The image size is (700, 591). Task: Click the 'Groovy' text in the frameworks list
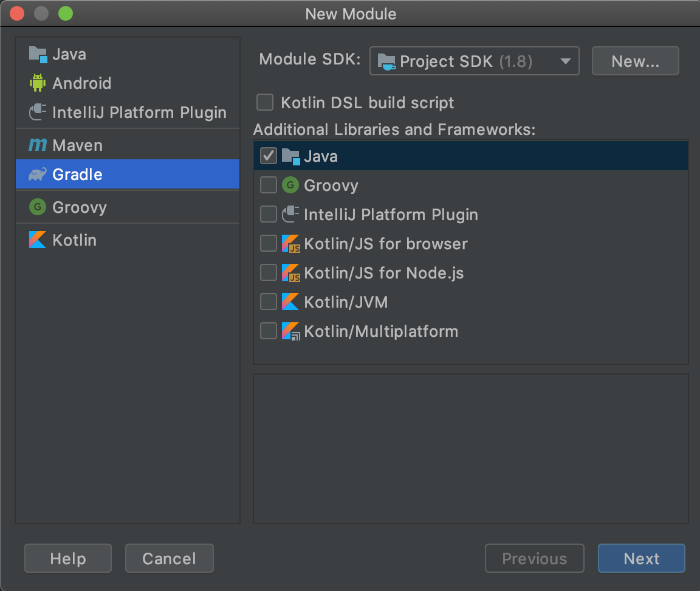pyautogui.click(x=331, y=186)
